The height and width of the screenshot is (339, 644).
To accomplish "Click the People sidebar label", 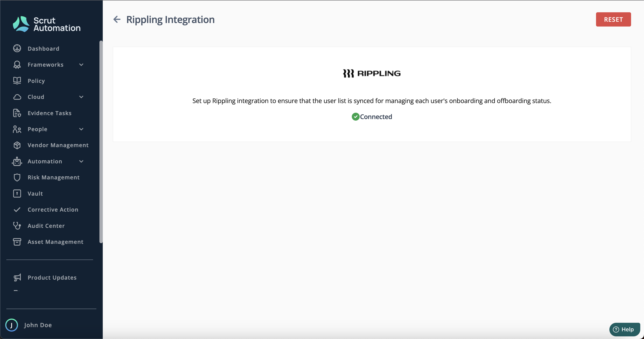I will [37, 129].
